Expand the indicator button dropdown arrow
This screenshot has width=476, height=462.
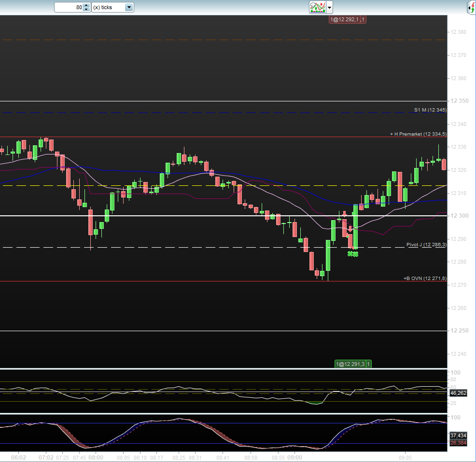(x=330, y=7)
